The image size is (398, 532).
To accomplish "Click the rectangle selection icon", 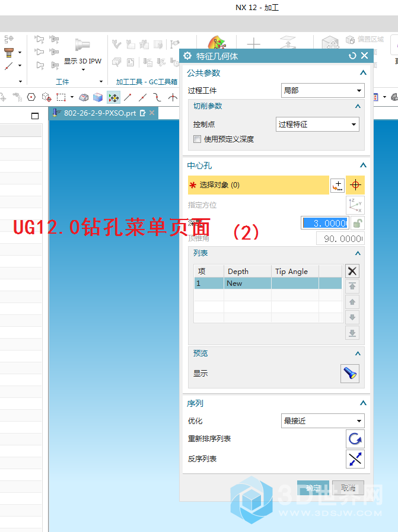I will point(61,98).
